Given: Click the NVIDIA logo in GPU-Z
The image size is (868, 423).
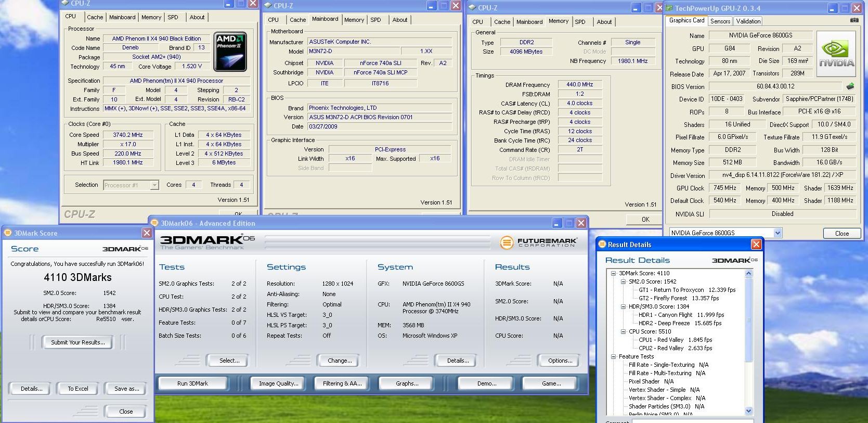Looking at the screenshot, I should point(836,54).
